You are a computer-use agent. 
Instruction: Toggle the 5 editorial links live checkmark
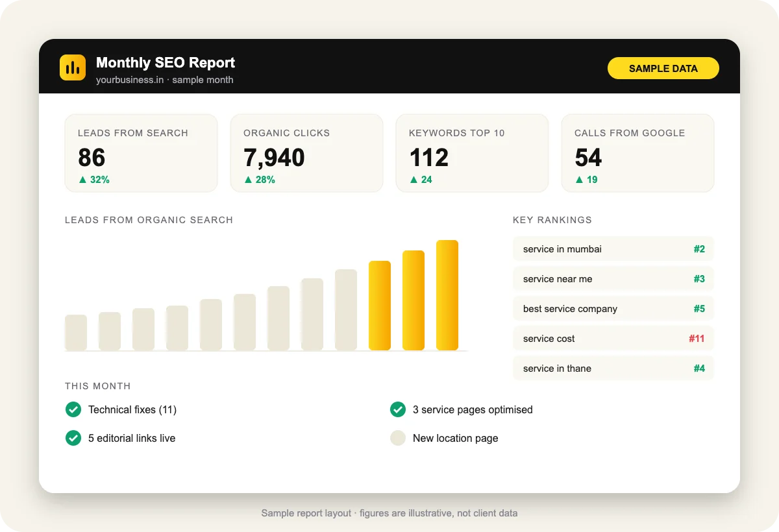pos(73,438)
